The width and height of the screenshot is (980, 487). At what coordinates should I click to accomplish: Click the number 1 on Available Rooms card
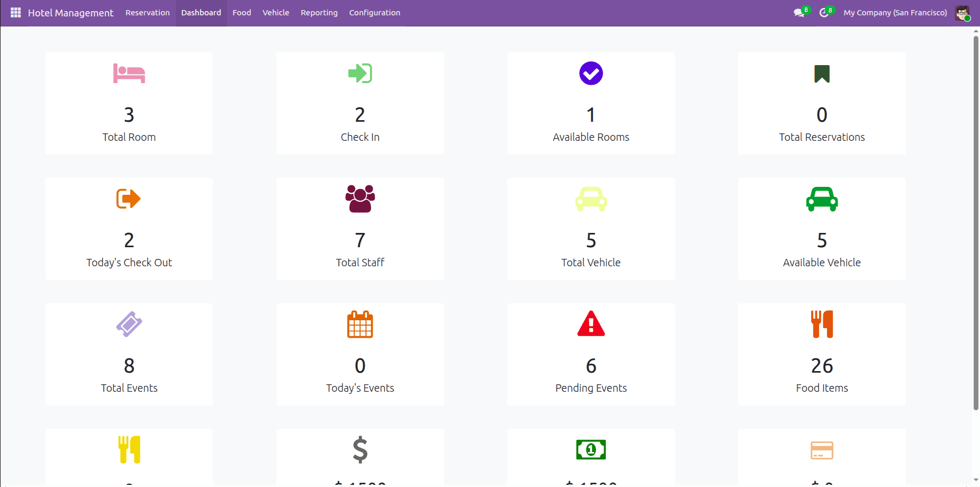coord(591,115)
